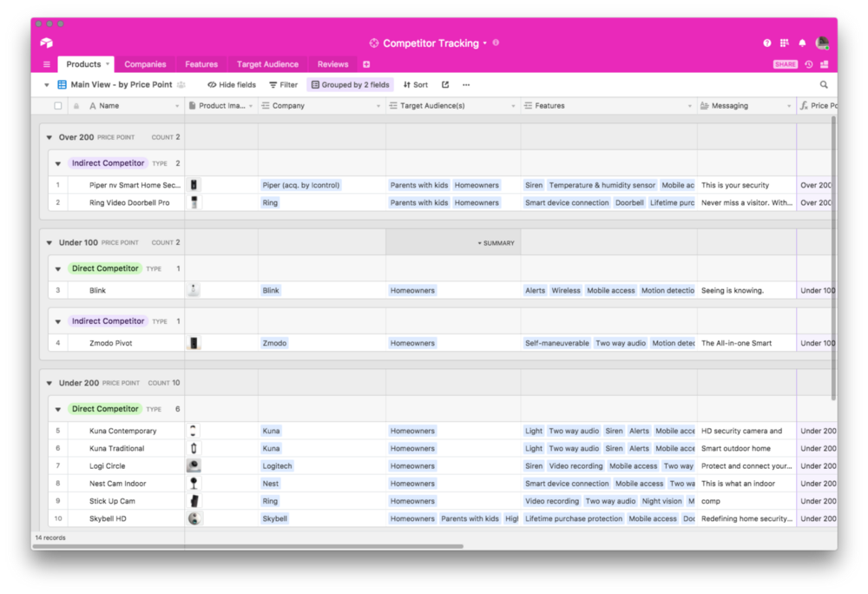Switch to the Companies tab
868x594 pixels.
click(x=145, y=64)
